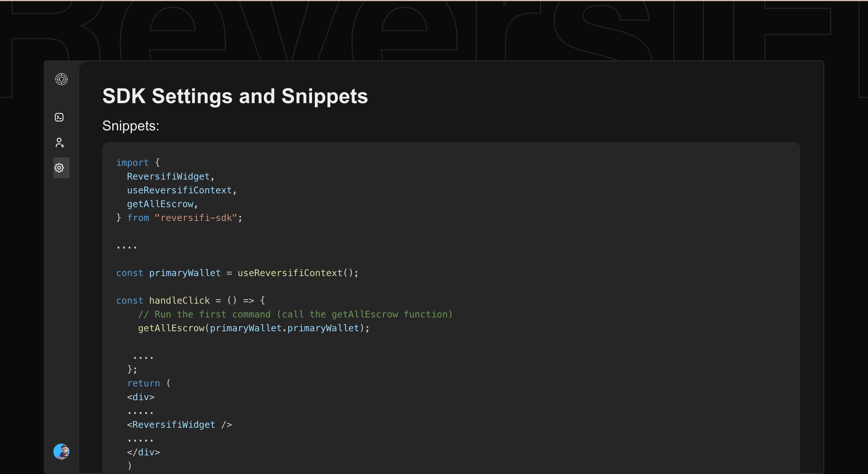The image size is (868, 474).
Task: Click the "reversifi-sdk" string in code
Action: 196,218
